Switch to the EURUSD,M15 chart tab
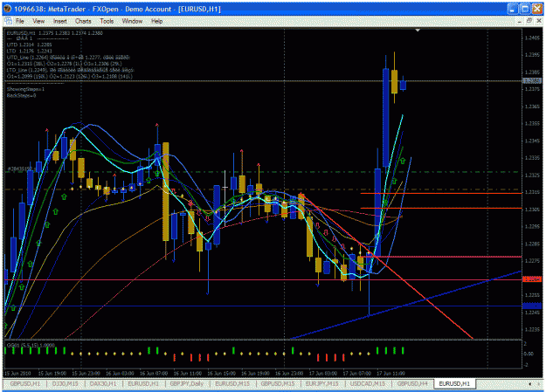This screenshot has width=546, height=392. click(x=232, y=383)
